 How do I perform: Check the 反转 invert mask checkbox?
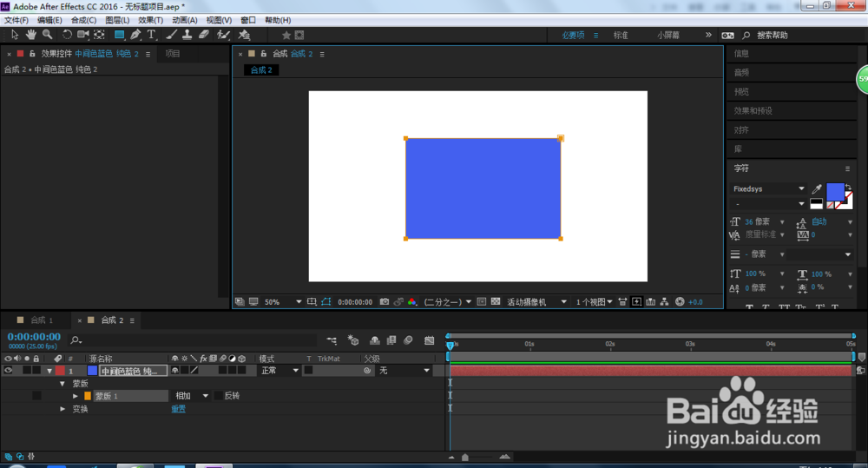click(218, 395)
